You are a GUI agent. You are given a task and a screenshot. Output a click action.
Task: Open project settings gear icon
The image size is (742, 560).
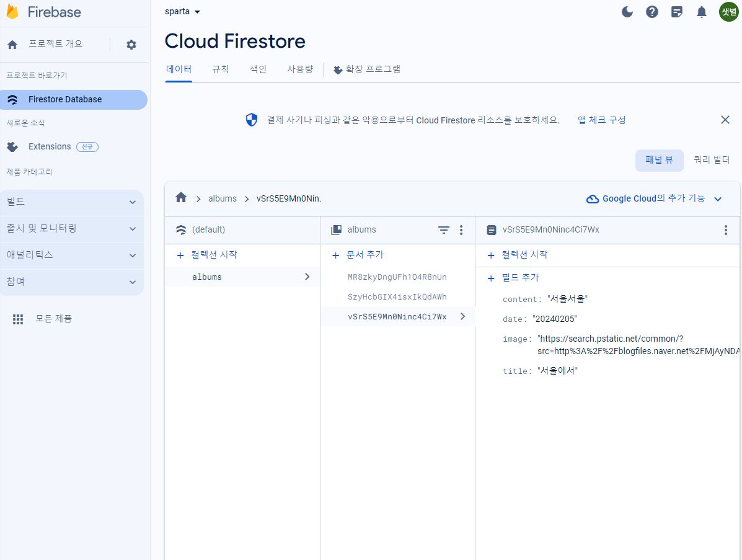[x=131, y=45]
